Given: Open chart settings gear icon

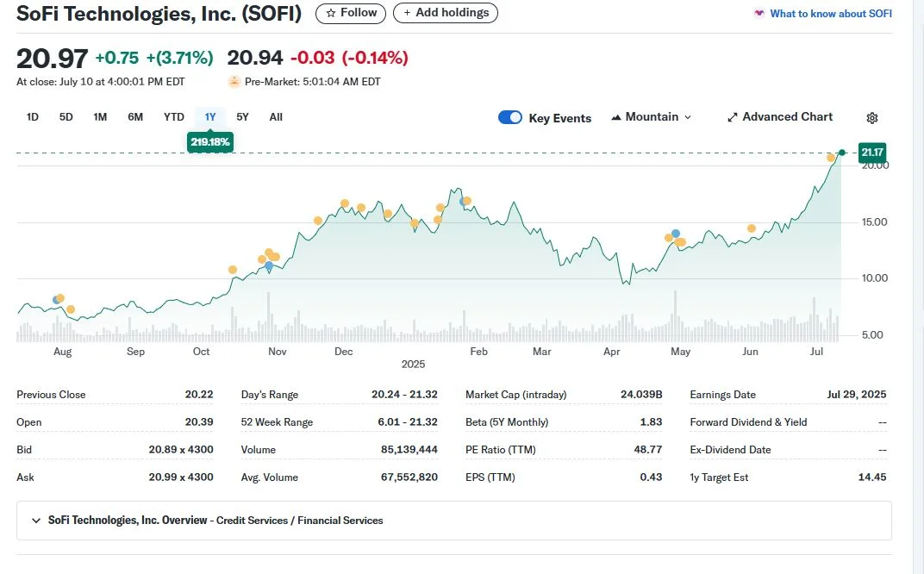Looking at the screenshot, I should 871,118.
